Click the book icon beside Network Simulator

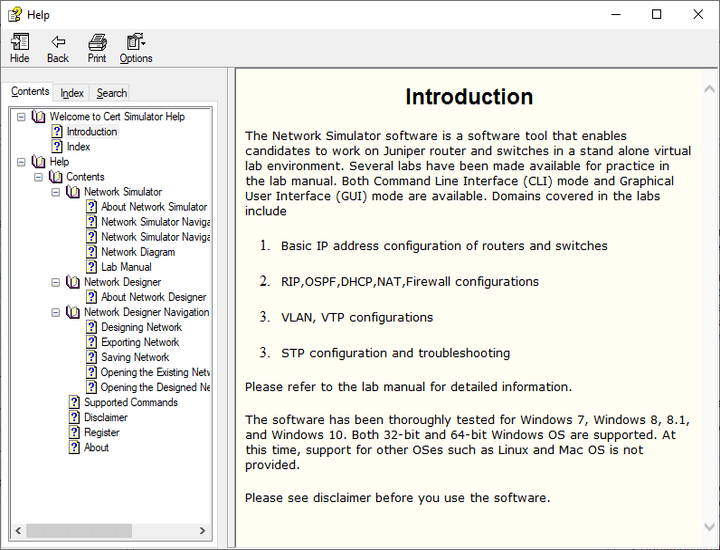[73, 192]
